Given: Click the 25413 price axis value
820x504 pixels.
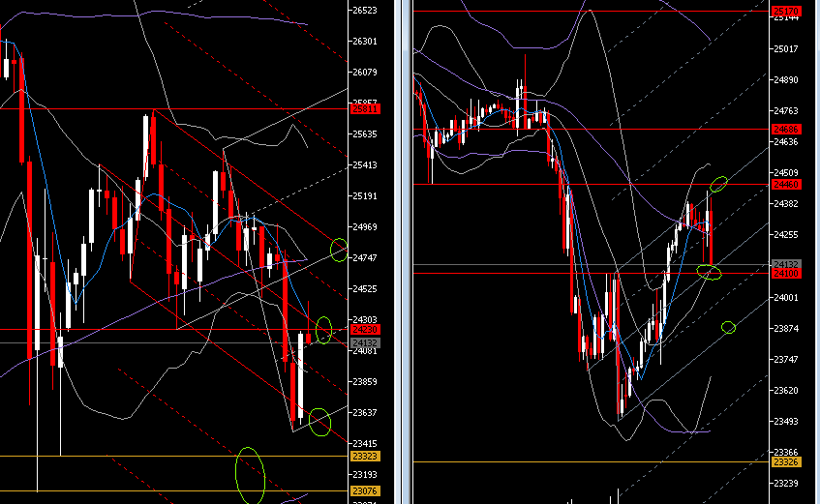Looking at the screenshot, I should click(x=365, y=165).
